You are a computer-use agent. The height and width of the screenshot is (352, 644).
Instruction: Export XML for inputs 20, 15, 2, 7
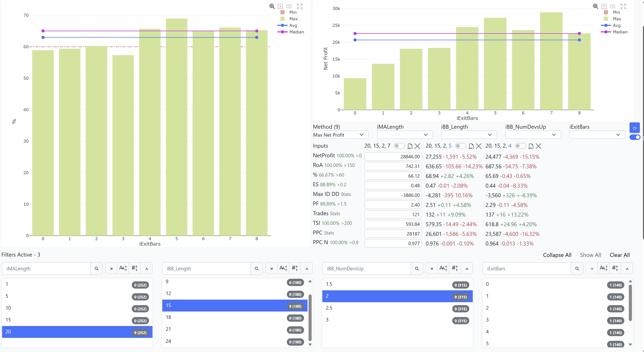(410, 146)
